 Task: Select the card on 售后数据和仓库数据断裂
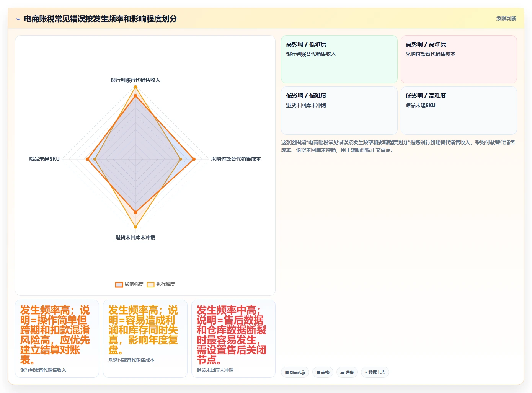233,339
